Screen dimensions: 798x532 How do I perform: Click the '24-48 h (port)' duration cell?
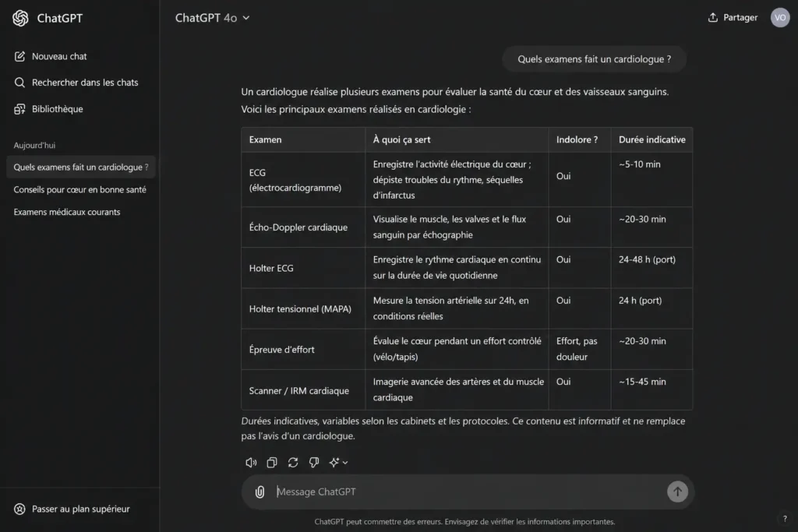click(x=652, y=267)
